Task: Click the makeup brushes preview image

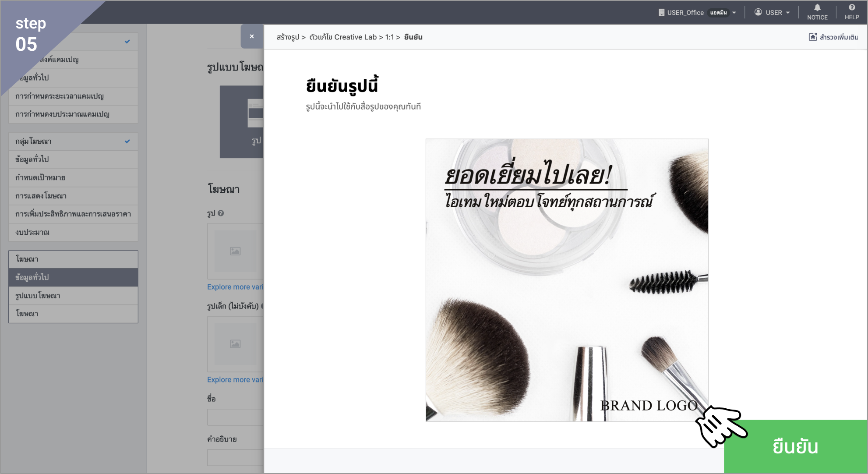Action: pos(567,280)
